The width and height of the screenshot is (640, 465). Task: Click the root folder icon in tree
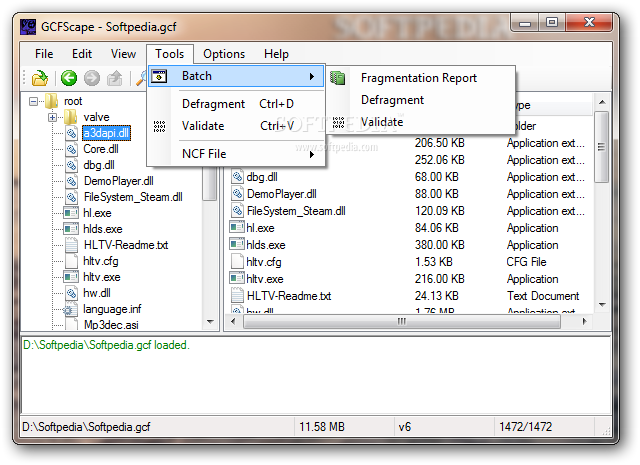click(x=51, y=101)
